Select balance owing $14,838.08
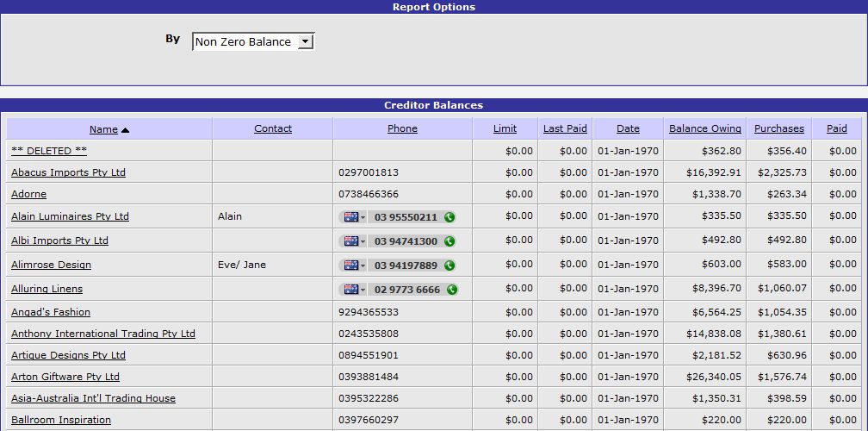The height and width of the screenshot is (431, 868). click(x=714, y=334)
